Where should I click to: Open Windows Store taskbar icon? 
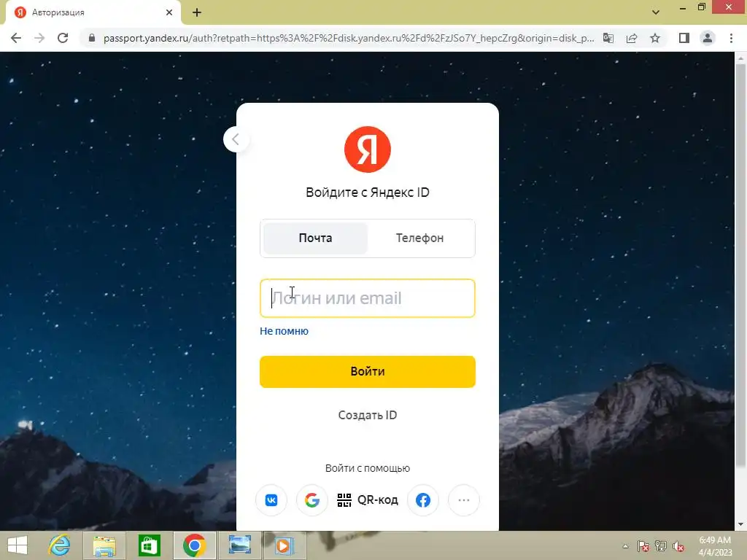tap(149, 545)
